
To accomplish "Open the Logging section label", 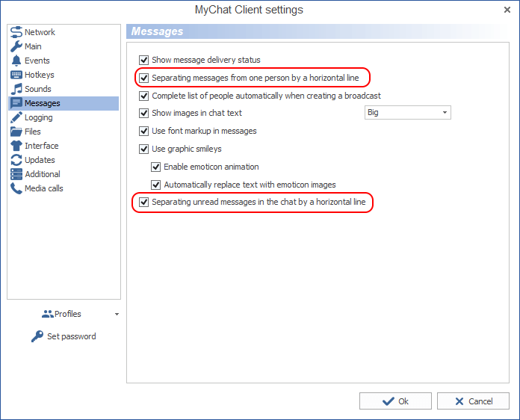I will coord(39,117).
